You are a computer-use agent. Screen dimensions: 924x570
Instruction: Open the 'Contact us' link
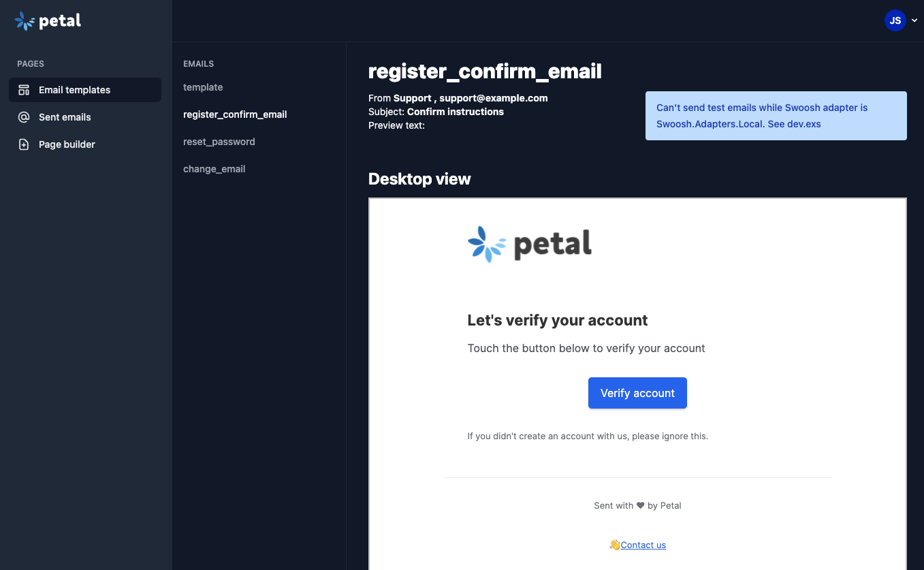(643, 545)
